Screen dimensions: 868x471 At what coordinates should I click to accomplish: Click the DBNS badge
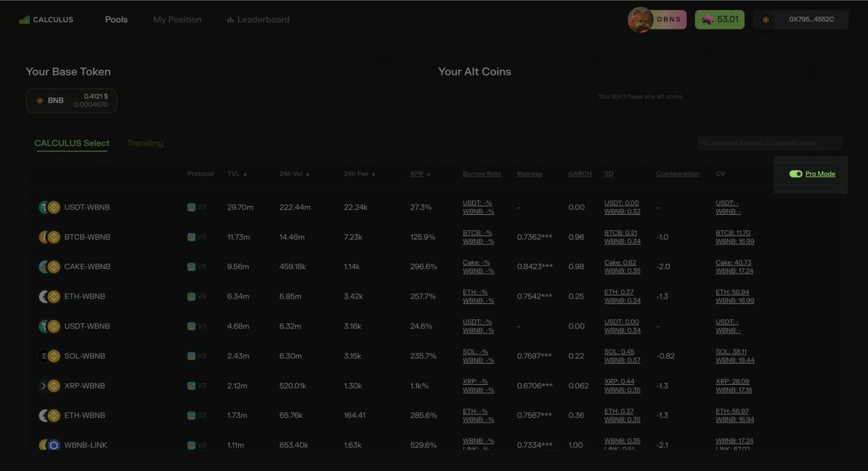pyautogui.click(x=669, y=20)
